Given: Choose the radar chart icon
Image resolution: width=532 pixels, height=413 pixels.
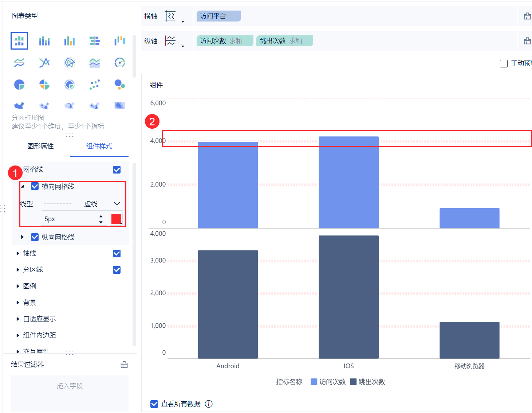Looking at the screenshot, I should tap(70, 63).
